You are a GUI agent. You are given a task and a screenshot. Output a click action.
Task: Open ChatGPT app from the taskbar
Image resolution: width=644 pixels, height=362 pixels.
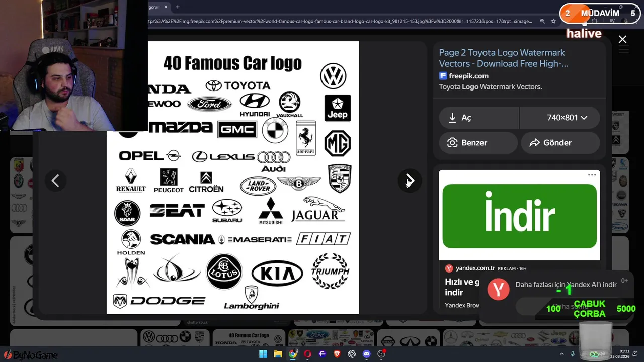352,354
